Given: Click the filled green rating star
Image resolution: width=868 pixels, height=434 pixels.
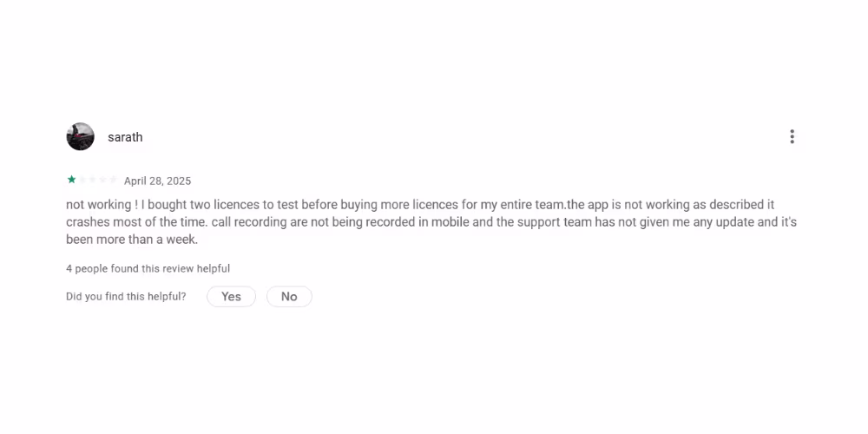Looking at the screenshot, I should 71,180.
